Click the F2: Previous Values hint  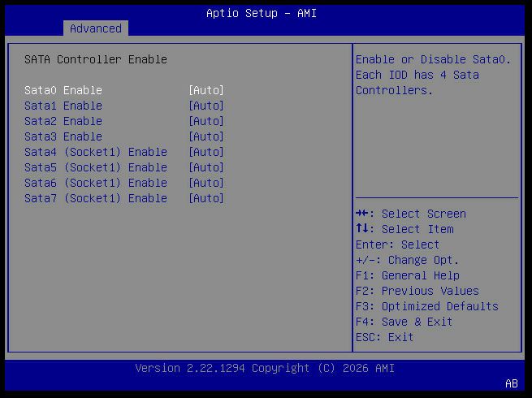pos(417,291)
